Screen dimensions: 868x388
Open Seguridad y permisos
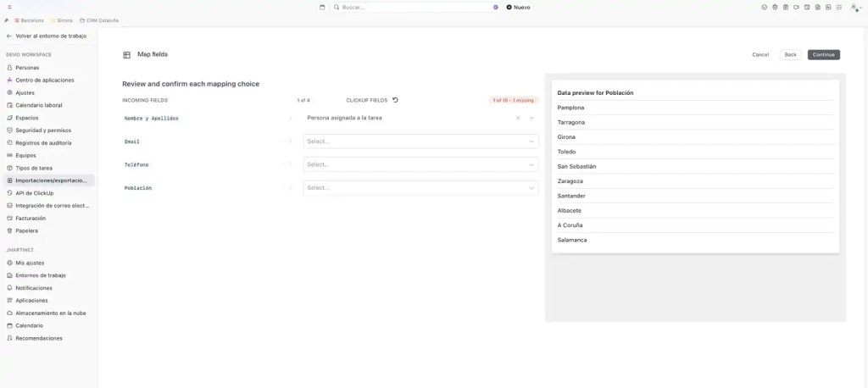pyautogui.click(x=43, y=130)
